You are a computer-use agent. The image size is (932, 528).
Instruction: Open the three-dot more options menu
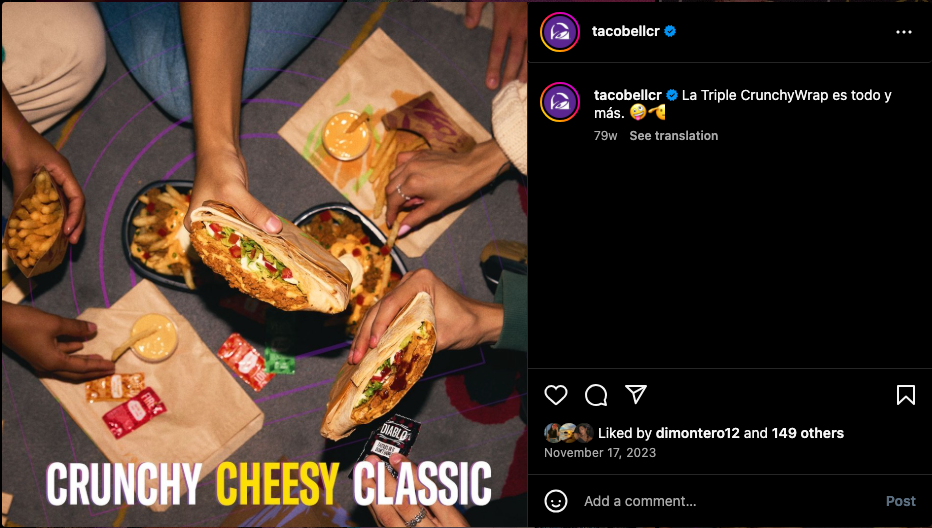click(x=903, y=32)
